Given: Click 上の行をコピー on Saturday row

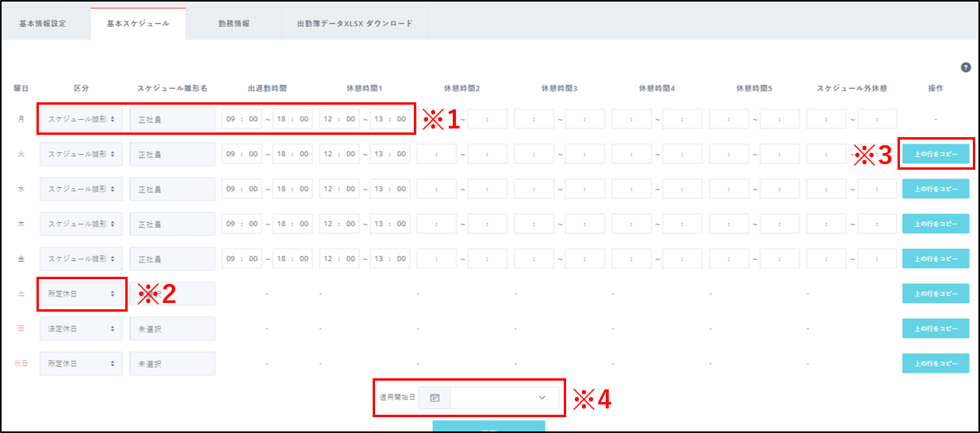Looking at the screenshot, I should coord(936,293).
